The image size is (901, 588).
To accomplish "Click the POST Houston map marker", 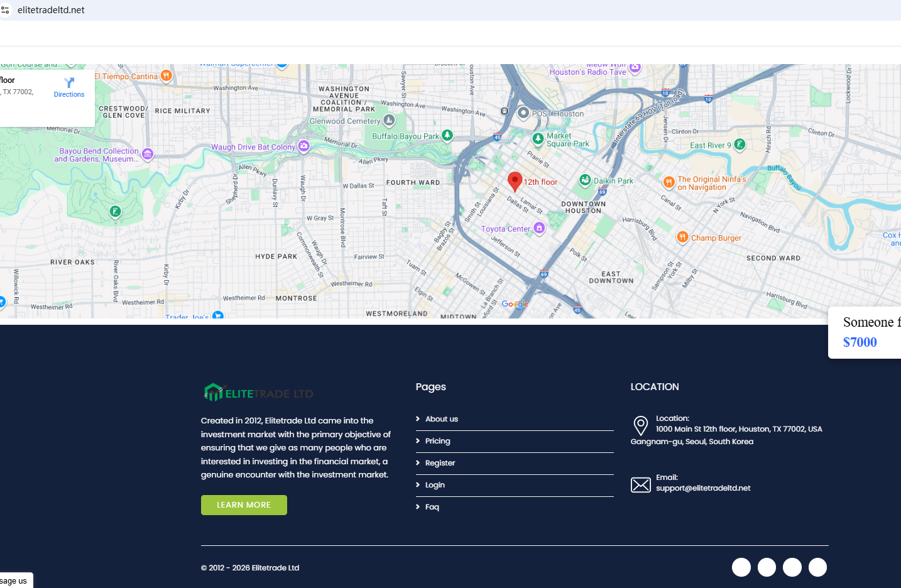I will point(523,113).
